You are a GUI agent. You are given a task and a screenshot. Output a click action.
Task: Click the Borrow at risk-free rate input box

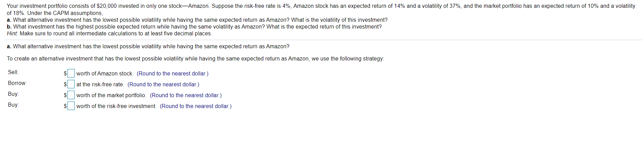coord(71,84)
